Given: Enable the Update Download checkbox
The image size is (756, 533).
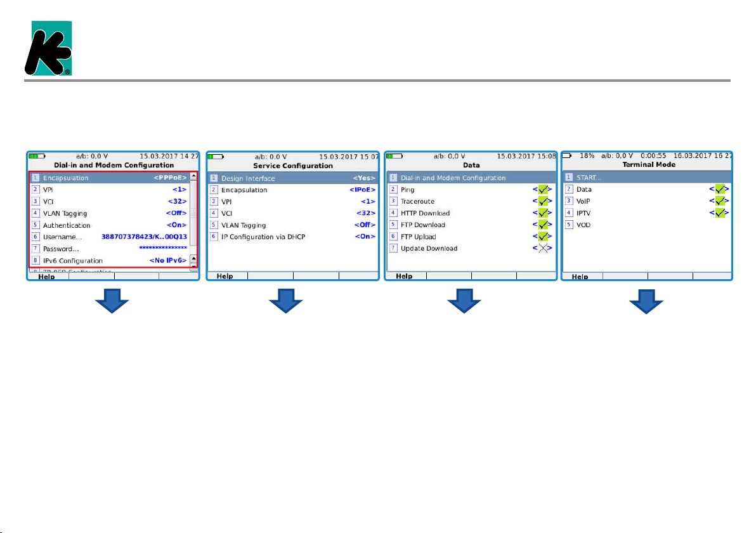Looking at the screenshot, I should (x=542, y=248).
